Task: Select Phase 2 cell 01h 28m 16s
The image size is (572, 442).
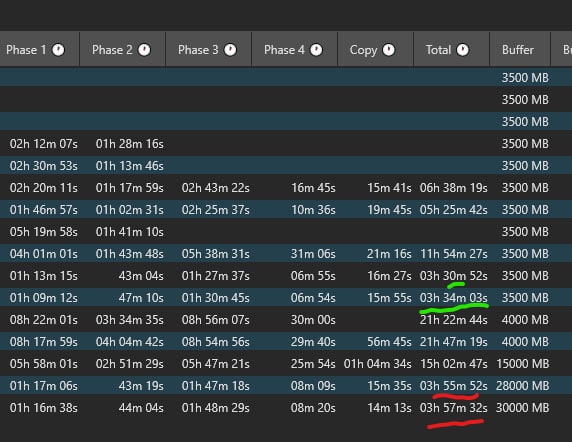Action: coord(130,144)
